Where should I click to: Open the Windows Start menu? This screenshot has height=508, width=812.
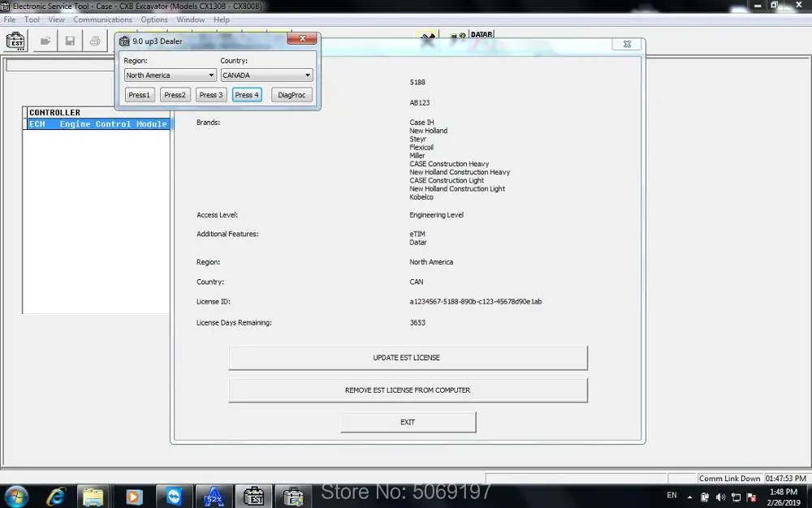coord(15,497)
